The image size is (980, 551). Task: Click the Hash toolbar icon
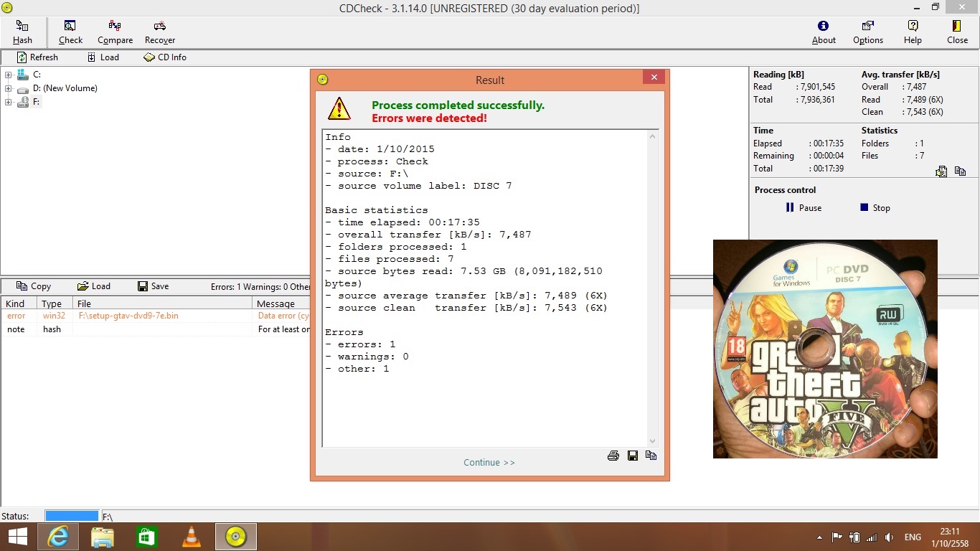(x=22, y=32)
